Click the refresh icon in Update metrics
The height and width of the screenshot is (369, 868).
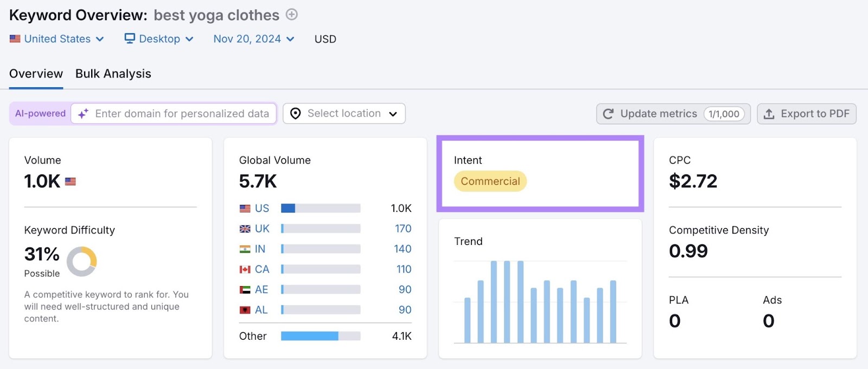608,114
